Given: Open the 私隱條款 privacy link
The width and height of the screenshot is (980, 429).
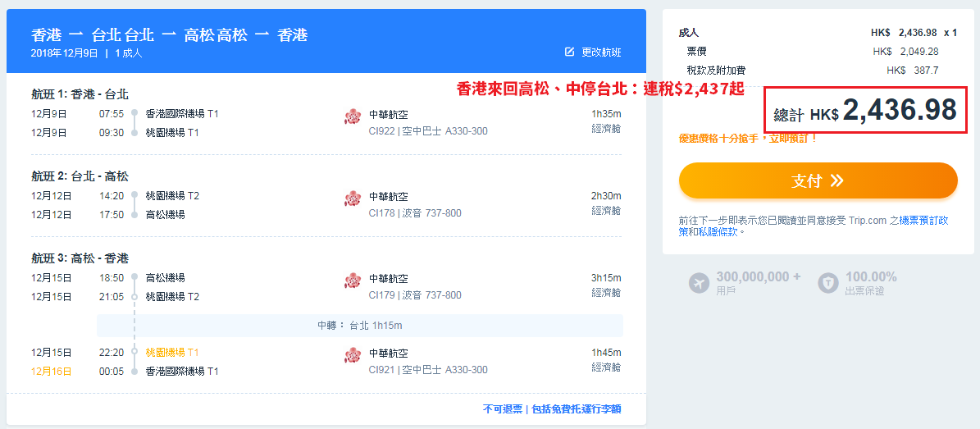Looking at the screenshot, I should click(718, 231).
